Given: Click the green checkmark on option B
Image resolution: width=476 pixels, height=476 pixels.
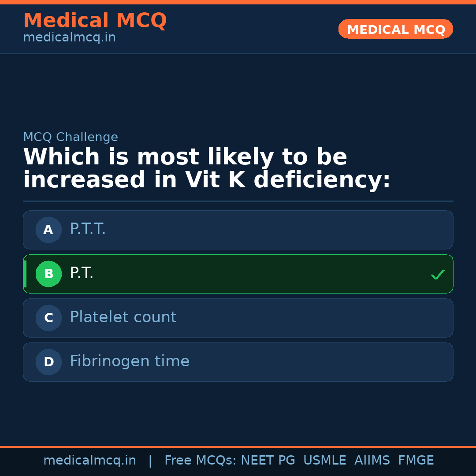Looking at the screenshot, I should 437,275.
